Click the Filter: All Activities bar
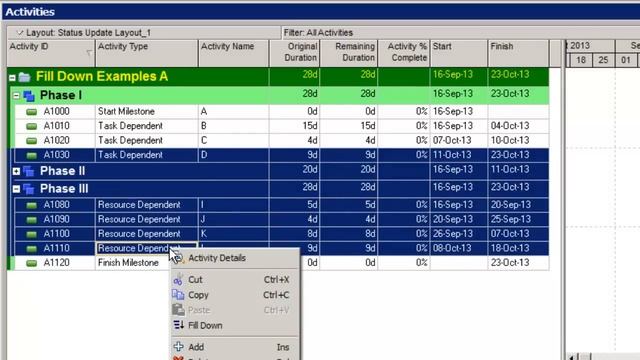Screen dimensions: 640x360 pyautogui.click(x=460, y=33)
